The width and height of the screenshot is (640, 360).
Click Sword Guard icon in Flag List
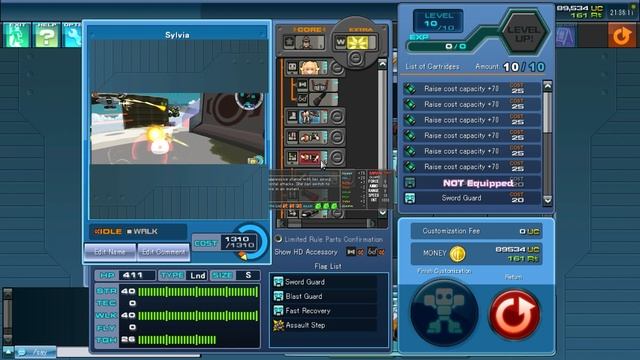[x=278, y=282]
